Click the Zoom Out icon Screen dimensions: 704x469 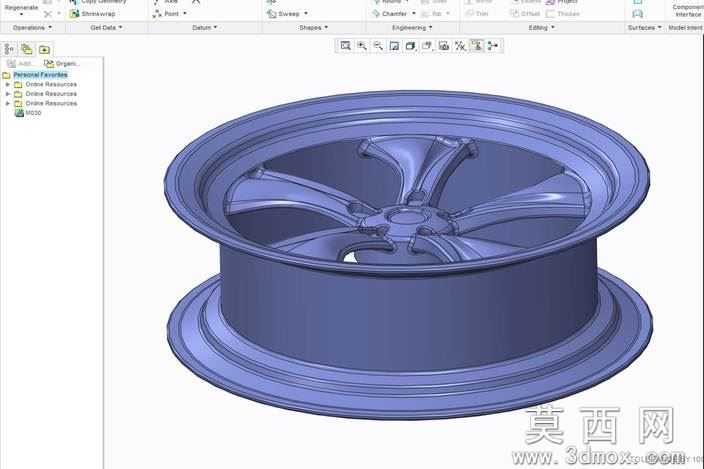tap(378, 46)
